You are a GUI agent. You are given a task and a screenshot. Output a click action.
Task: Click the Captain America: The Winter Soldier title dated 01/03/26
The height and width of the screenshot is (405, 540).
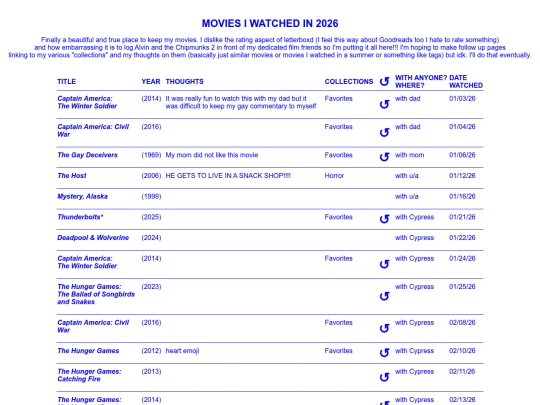87,102
